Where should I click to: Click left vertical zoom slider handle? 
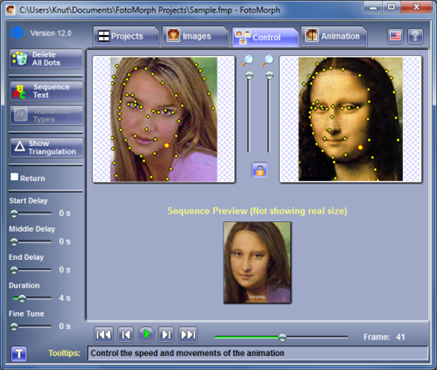click(249, 75)
